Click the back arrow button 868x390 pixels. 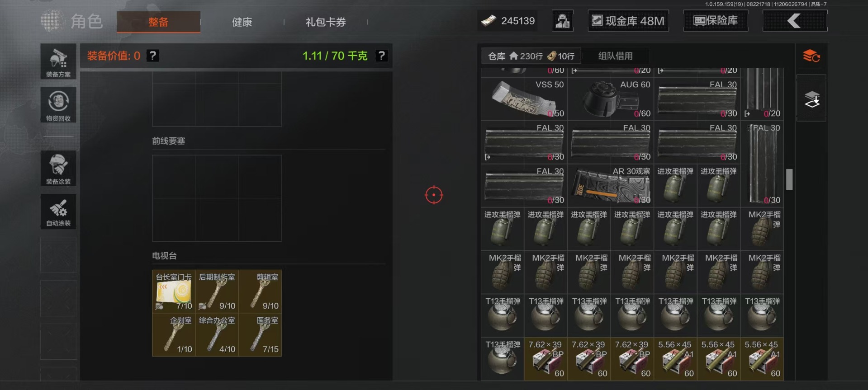pos(795,21)
